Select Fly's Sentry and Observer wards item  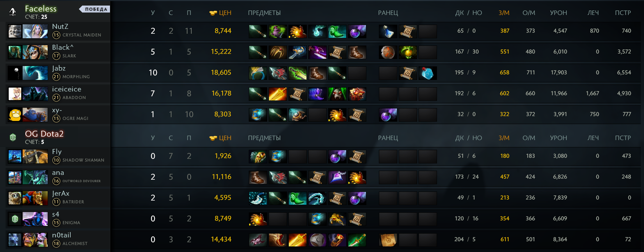(258, 156)
